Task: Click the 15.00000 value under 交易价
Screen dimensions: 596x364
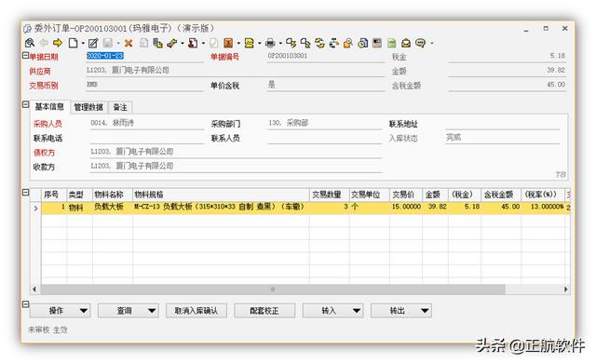Action: click(406, 207)
